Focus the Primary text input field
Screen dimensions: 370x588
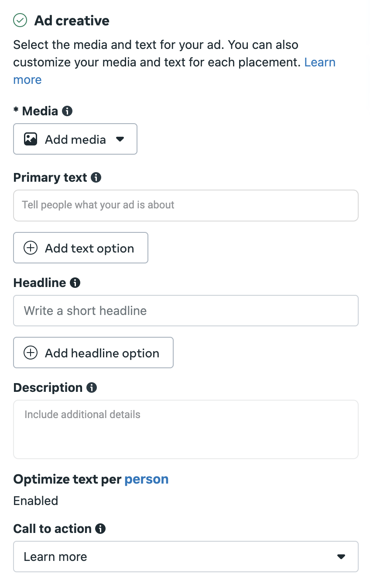pyautogui.click(x=186, y=205)
